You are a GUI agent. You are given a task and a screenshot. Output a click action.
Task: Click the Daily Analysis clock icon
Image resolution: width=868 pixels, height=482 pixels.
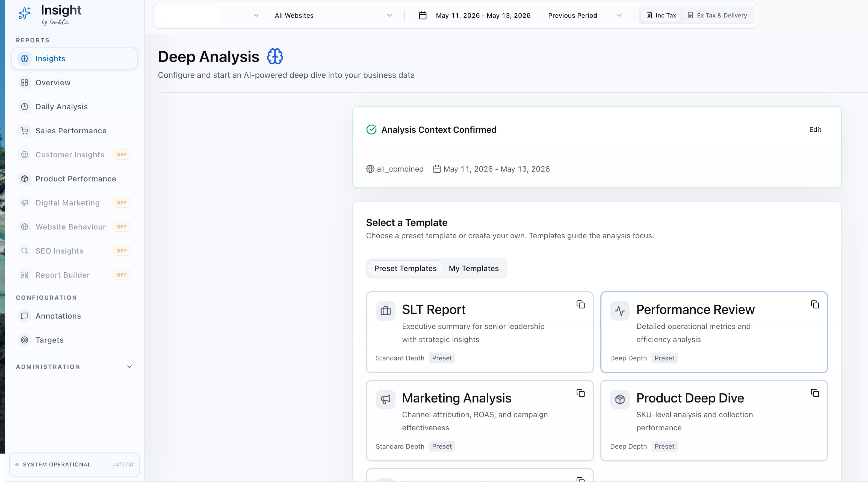pyautogui.click(x=25, y=107)
